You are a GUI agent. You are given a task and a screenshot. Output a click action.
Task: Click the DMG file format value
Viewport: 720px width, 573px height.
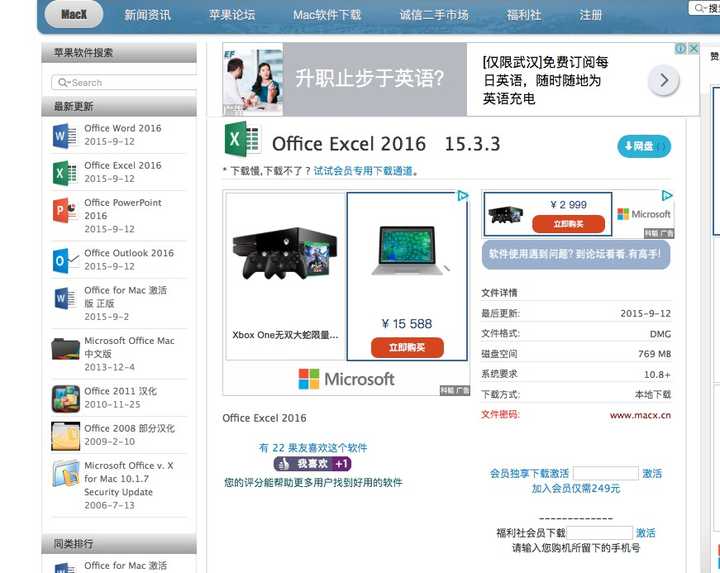coord(660,334)
